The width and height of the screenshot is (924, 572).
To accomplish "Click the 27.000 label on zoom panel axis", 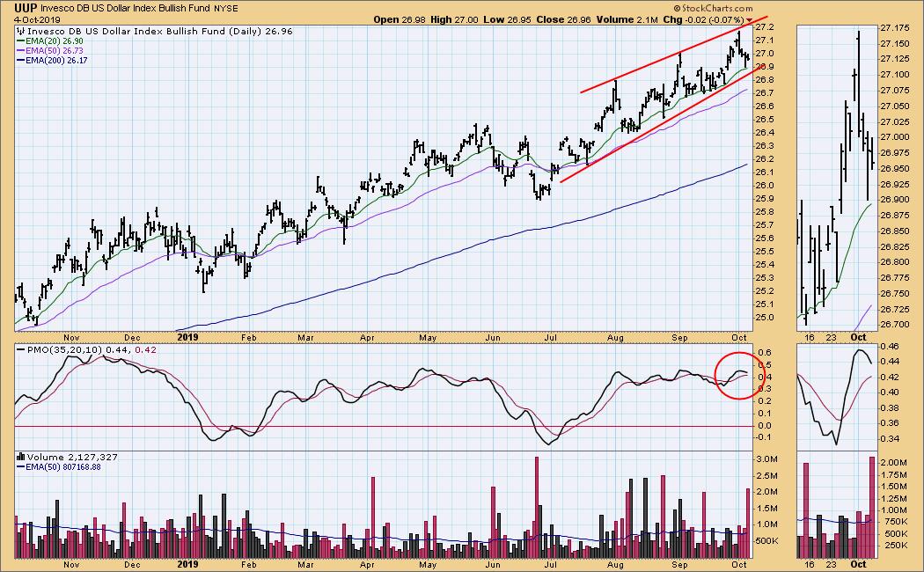I will coord(894,137).
